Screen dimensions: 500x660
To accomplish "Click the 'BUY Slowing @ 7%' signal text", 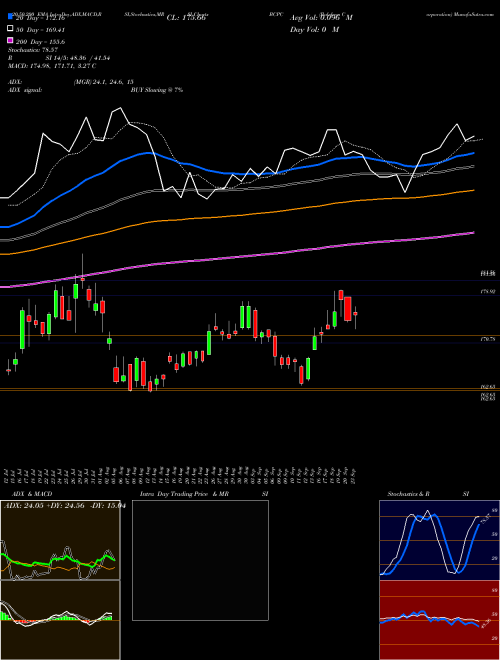I will coord(157,90).
